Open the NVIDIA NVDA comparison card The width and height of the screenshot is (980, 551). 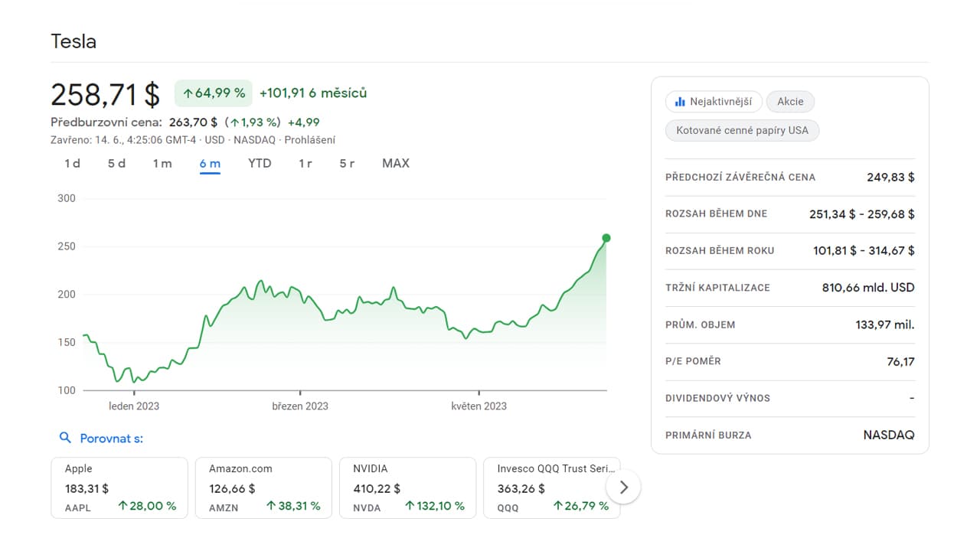click(407, 487)
